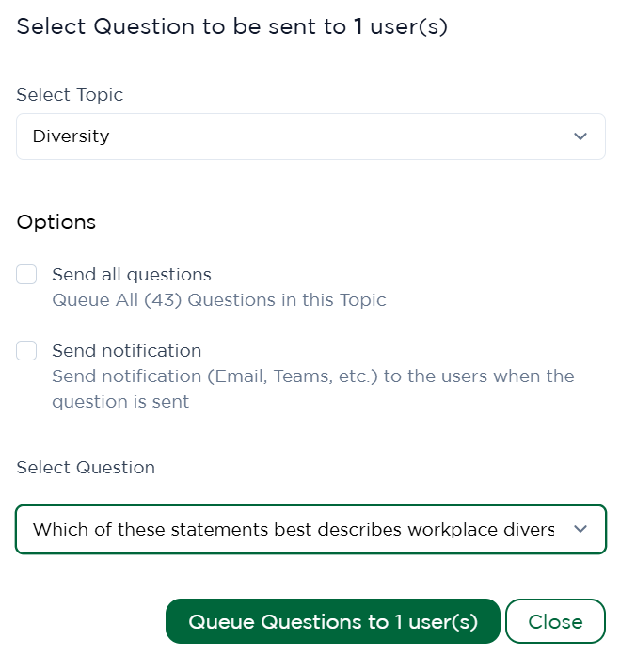Click the "Select Question" field label
The image size is (620, 672).
pyautogui.click(x=86, y=468)
